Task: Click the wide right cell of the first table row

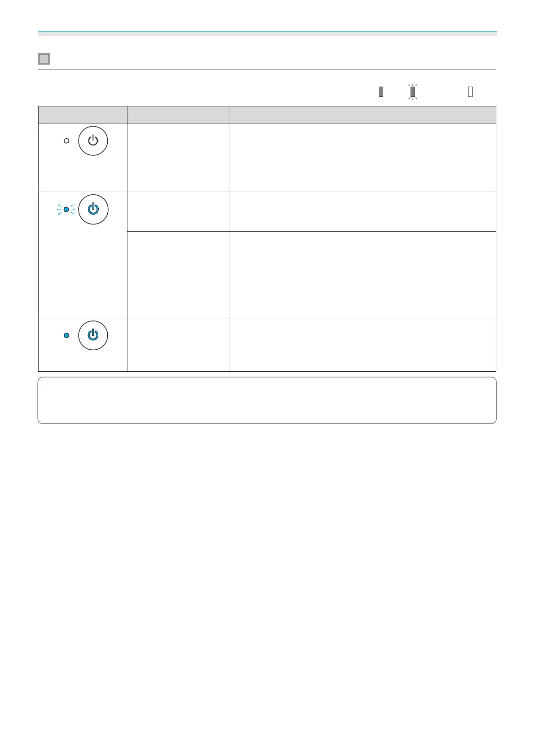Action: (x=362, y=157)
